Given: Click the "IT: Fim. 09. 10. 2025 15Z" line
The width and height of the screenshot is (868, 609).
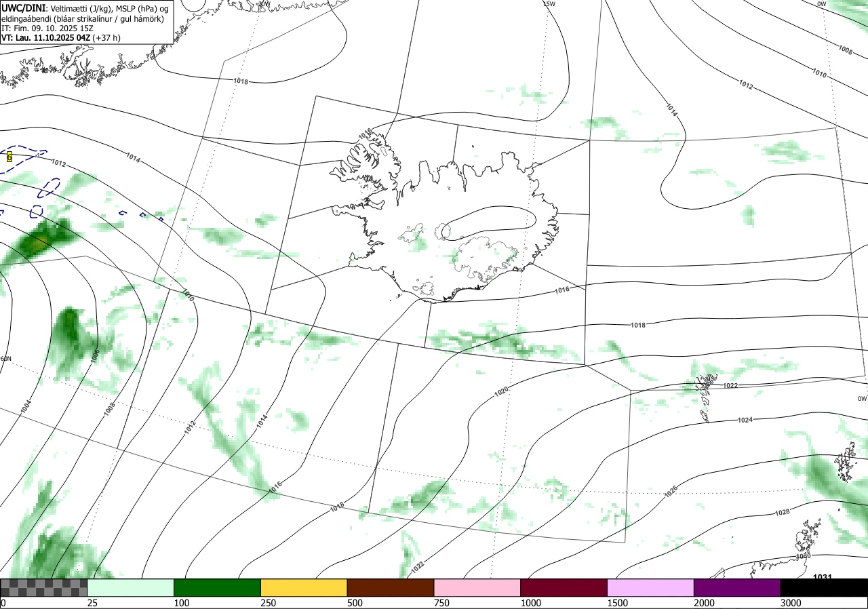Looking at the screenshot, I should [x=46, y=28].
